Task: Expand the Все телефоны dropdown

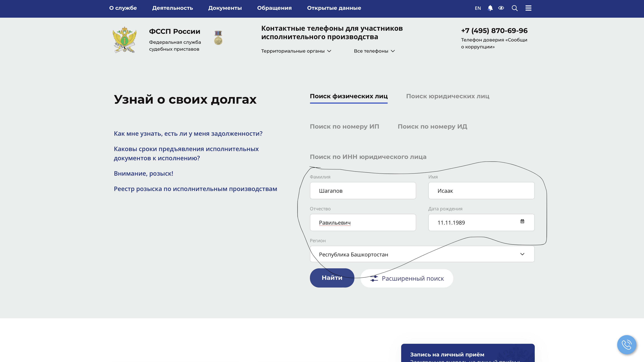Action: click(x=374, y=51)
